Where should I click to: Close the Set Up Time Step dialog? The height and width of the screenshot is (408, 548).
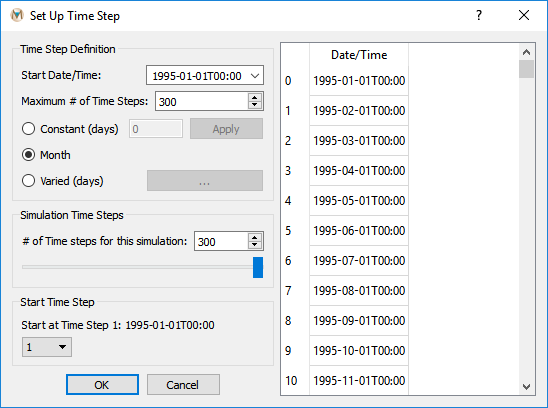coord(524,15)
